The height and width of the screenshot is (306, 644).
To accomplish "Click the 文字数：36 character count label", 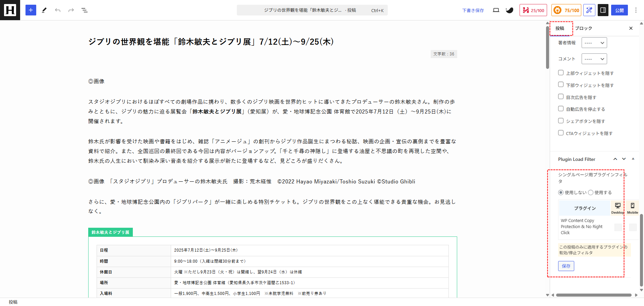I will coord(444,54).
